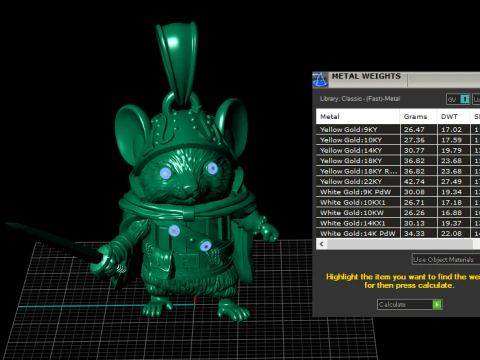This screenshot has width=480, height=360.
Task: Toggle the GV switch button
Action: pyautogui.click(x=458, y=99)
